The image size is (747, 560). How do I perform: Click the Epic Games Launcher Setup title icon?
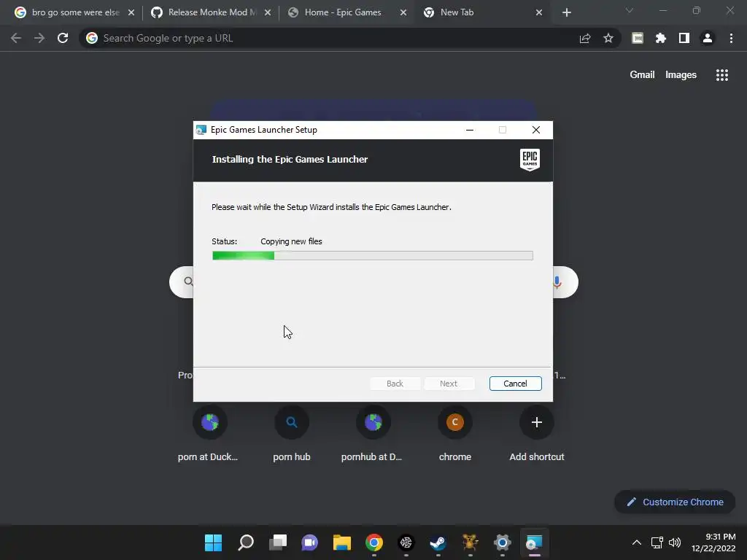click(x=201, y=130)
